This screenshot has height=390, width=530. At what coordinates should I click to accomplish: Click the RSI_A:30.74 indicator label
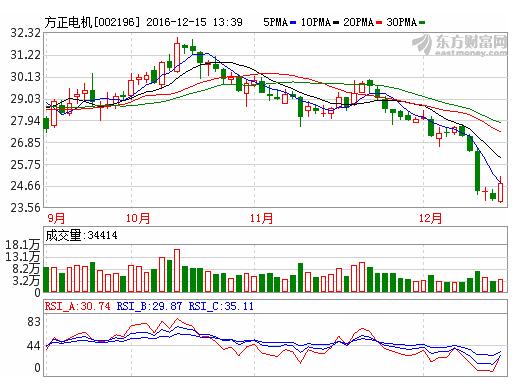point(78,306)
